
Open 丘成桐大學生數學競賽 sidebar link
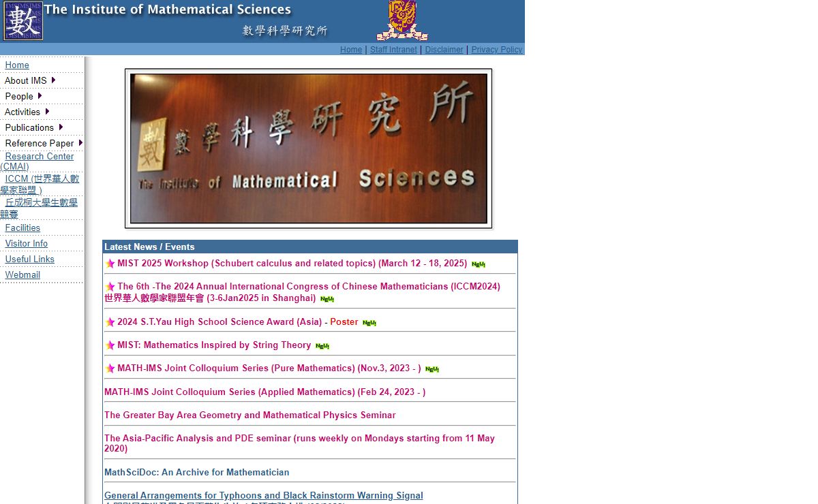pyautogui.click(x=39, y=208)
